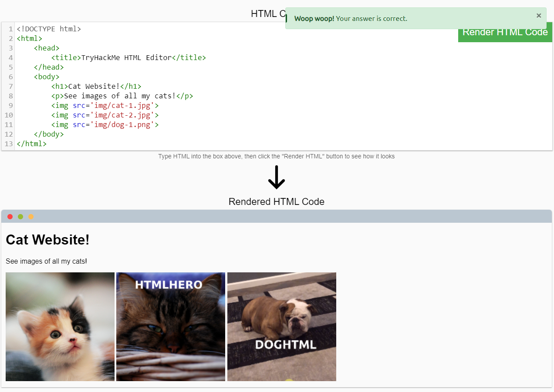Click the HTMLHERO cat image
Image resolution: width=554 pixels, height=392 pixels.
171,327
